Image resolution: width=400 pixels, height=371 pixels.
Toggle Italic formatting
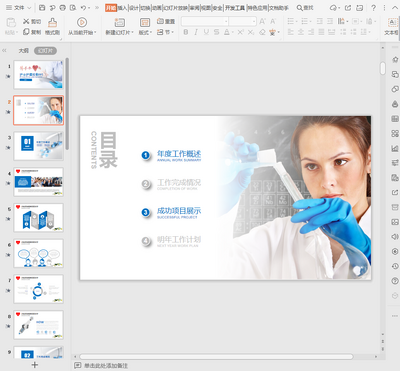point(196,32)
